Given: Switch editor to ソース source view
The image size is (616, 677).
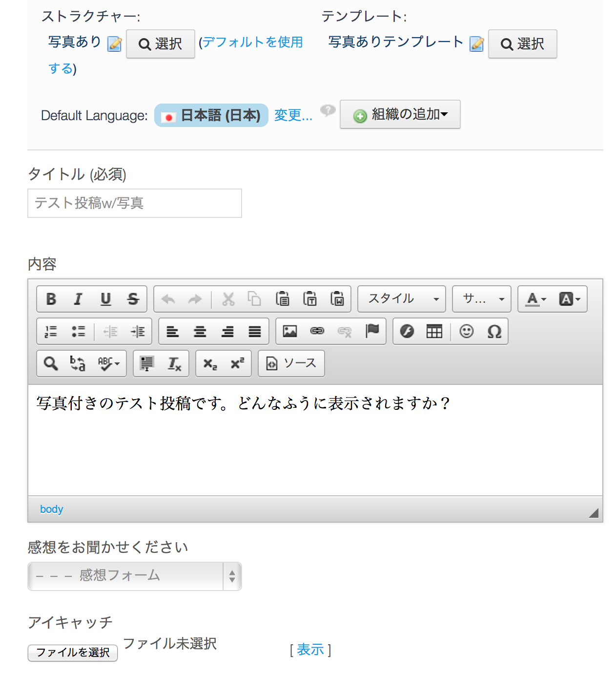Looking at the screenshot, I should 291,363.
